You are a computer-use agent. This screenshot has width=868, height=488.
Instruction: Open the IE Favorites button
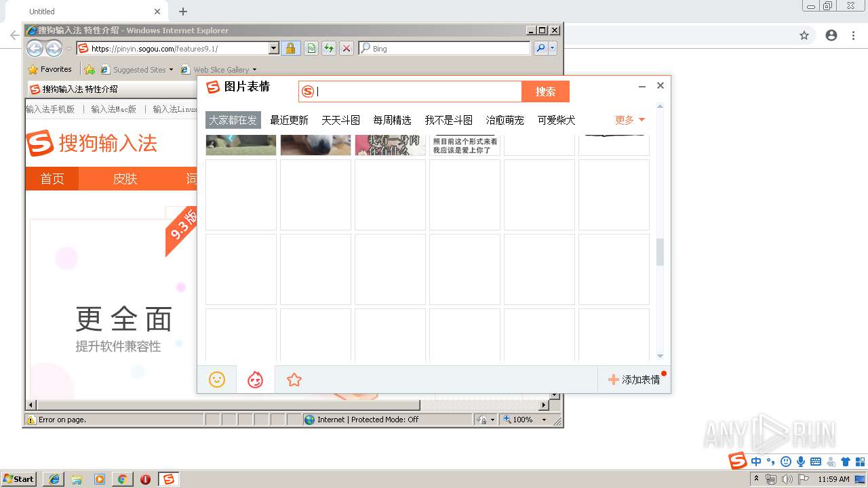[50, 69]
